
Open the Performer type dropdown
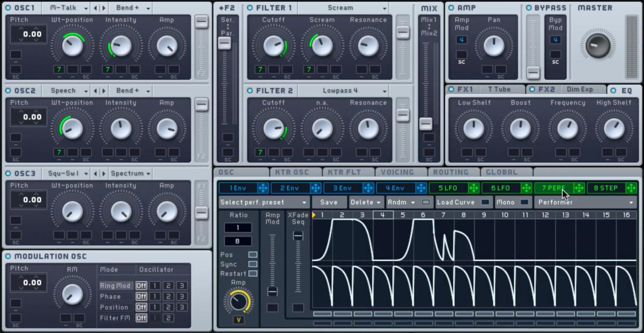coord(586,202)
